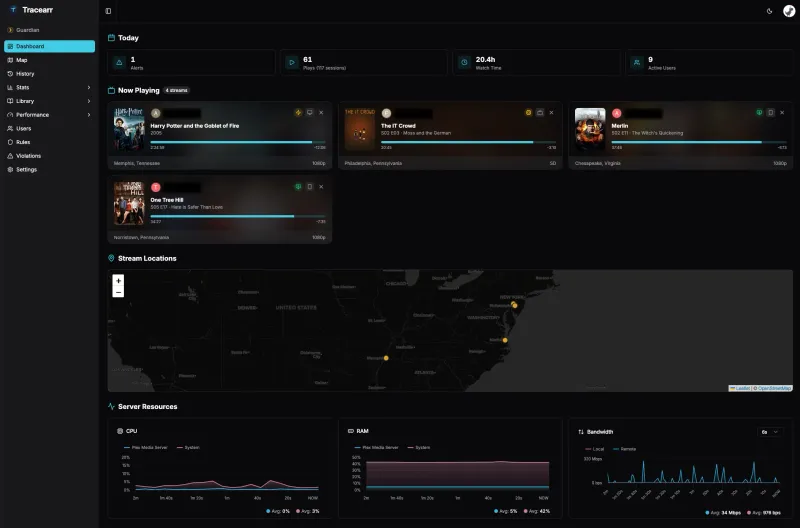This screenshot has height=528, width=800.
Task: Terminate the Merlin stream
Action: click(782, 113)
